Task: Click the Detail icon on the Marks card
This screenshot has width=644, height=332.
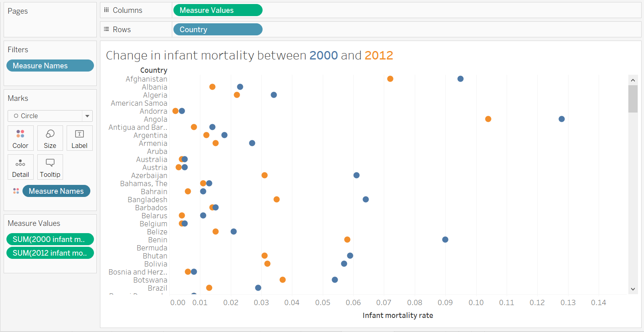Action: [x=20, y=167]
